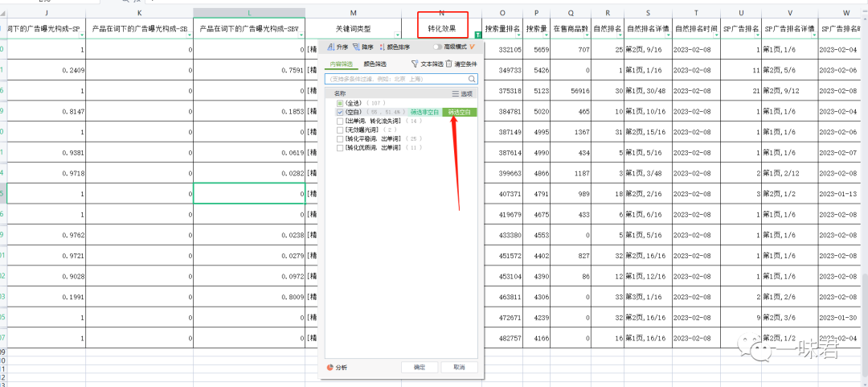Screen dimensions: 868x387
Task: Check [转化平稳词, 出单词] checkbox
Action: 340,138
